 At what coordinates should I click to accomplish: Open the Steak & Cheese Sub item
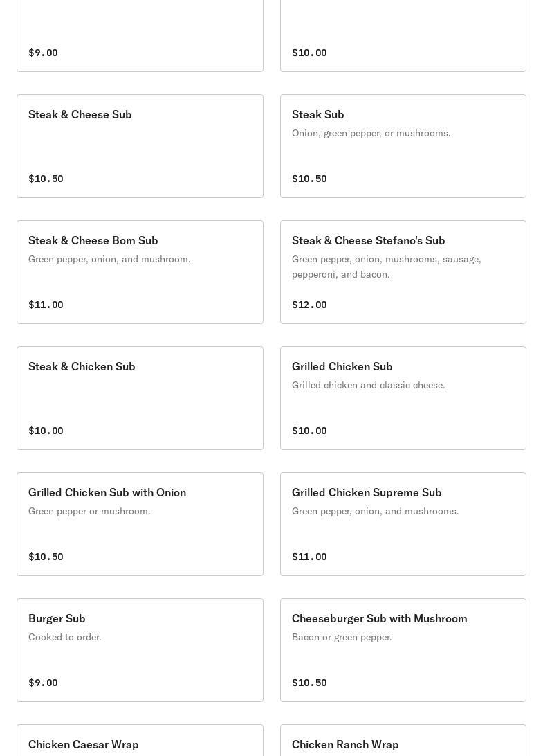[140, 146]
